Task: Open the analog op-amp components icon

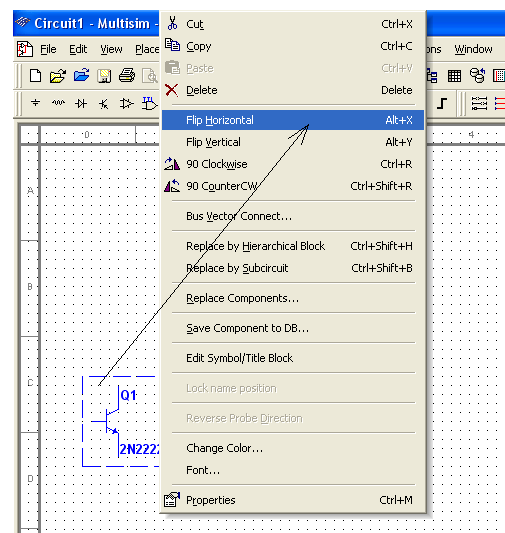Action: [126, 103]
